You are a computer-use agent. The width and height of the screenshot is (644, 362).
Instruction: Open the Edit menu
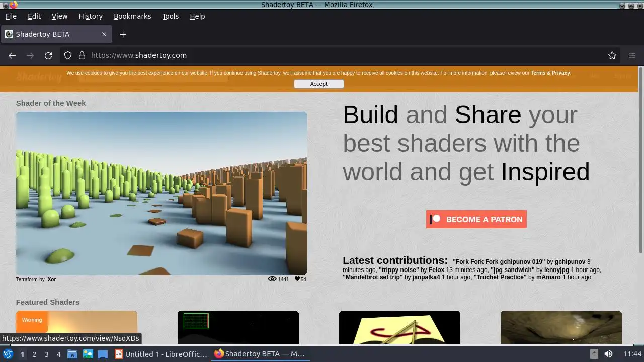tap(34, 16)
